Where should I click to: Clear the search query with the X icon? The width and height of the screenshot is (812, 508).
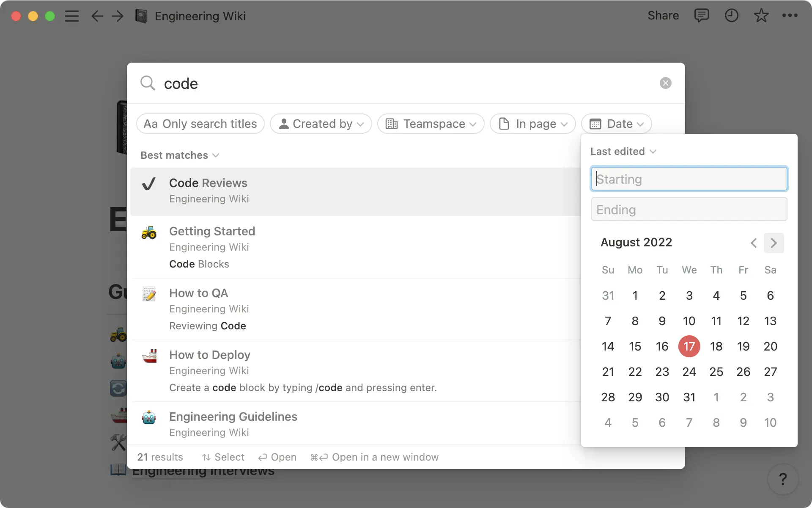click(665, 83)
